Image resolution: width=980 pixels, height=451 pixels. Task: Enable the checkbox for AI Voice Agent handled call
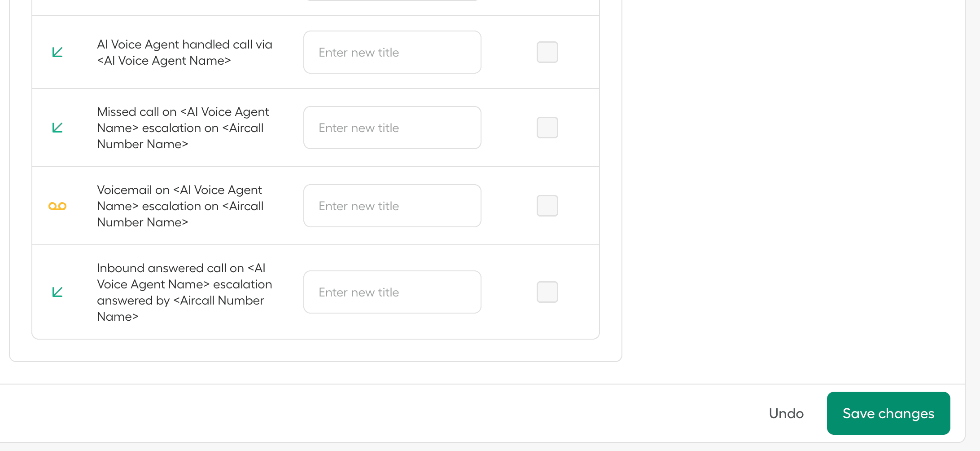coord(547,52)
